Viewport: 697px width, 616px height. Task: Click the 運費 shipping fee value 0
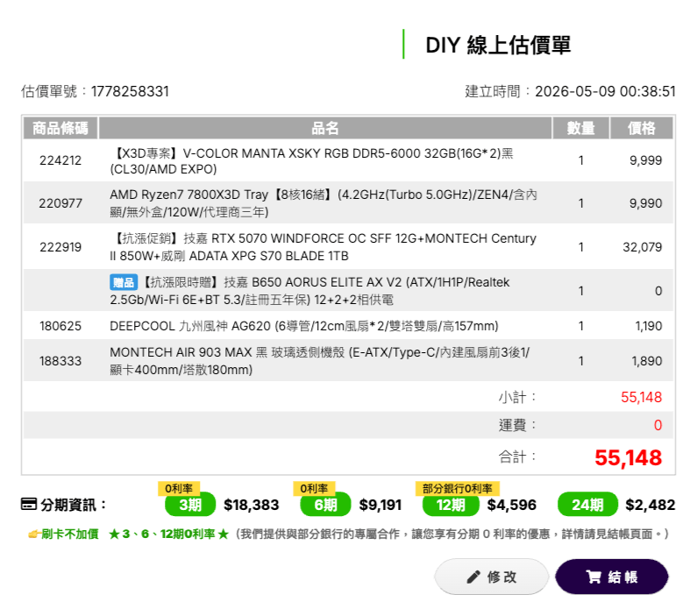coord(658,425)
